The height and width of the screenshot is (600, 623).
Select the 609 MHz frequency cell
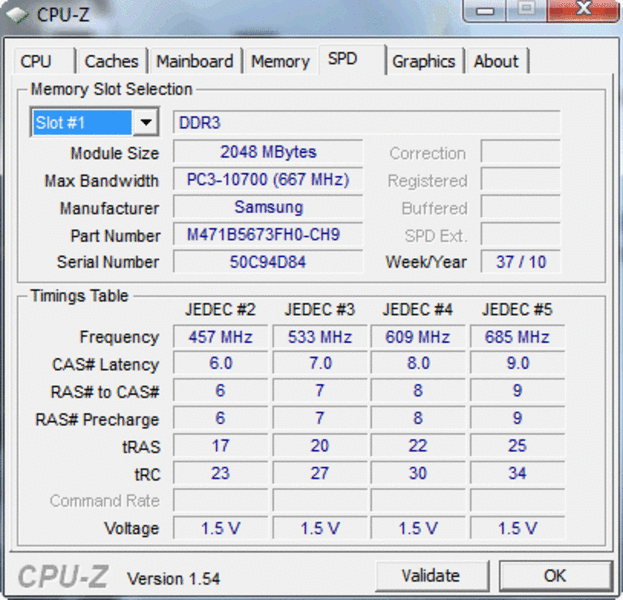tap(418, 337)
